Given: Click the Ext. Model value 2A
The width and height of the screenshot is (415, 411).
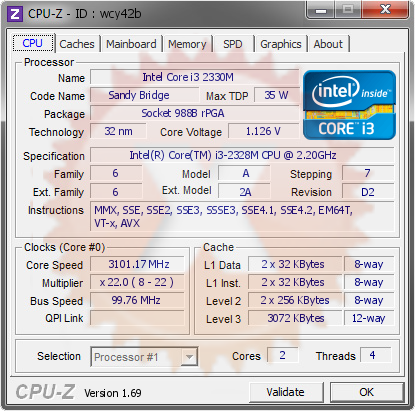Looking at the screenshot, I should [244, 192].
